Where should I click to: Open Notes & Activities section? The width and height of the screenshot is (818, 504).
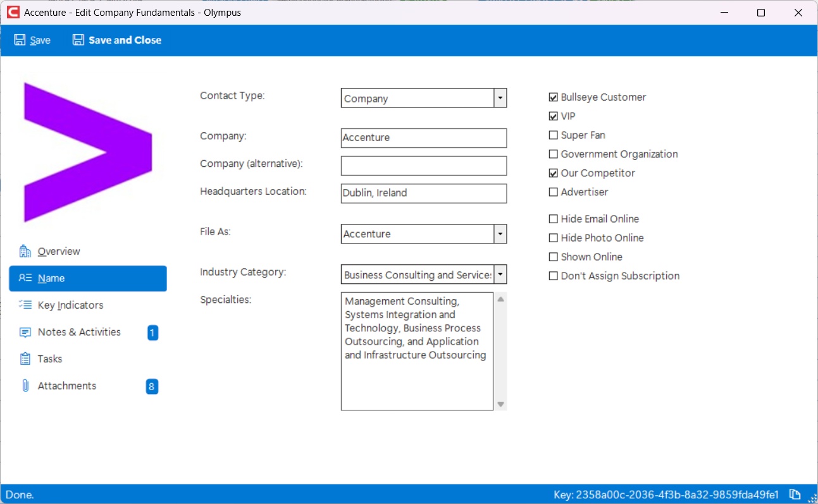point(88,332)
